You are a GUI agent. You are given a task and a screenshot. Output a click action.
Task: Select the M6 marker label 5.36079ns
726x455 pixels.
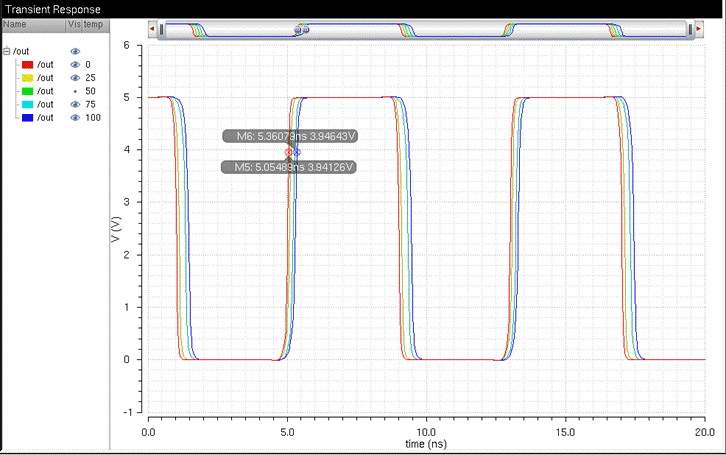(x=290, y=136)
